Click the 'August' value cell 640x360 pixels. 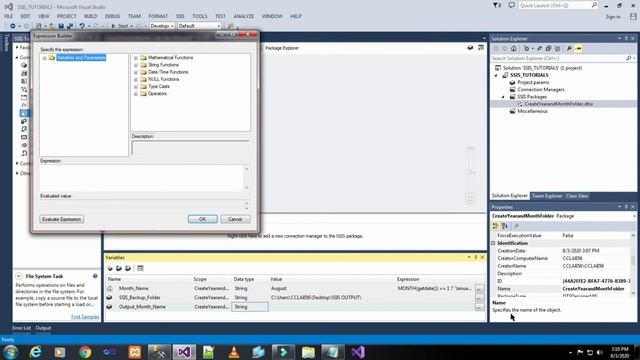click(279, 289)
